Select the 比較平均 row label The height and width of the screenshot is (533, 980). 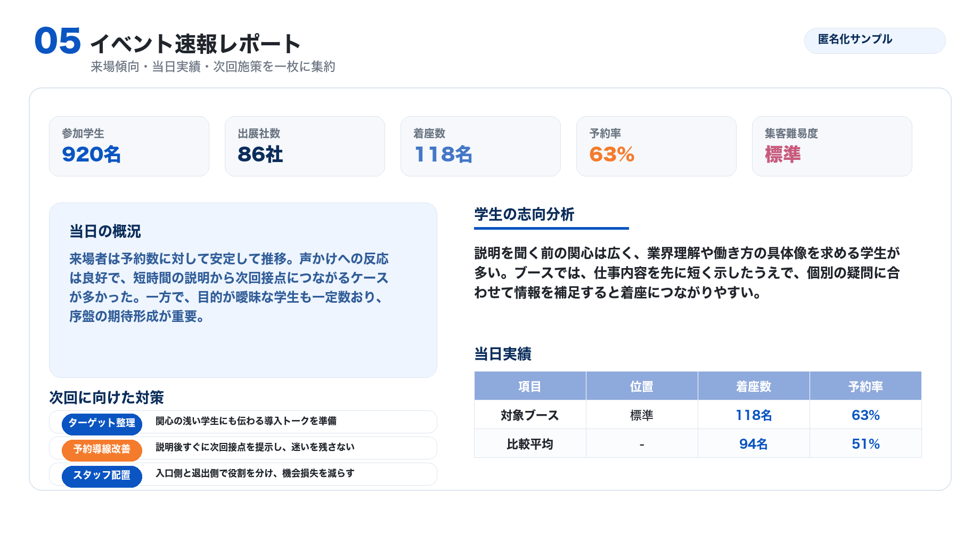tap(530, 443)
